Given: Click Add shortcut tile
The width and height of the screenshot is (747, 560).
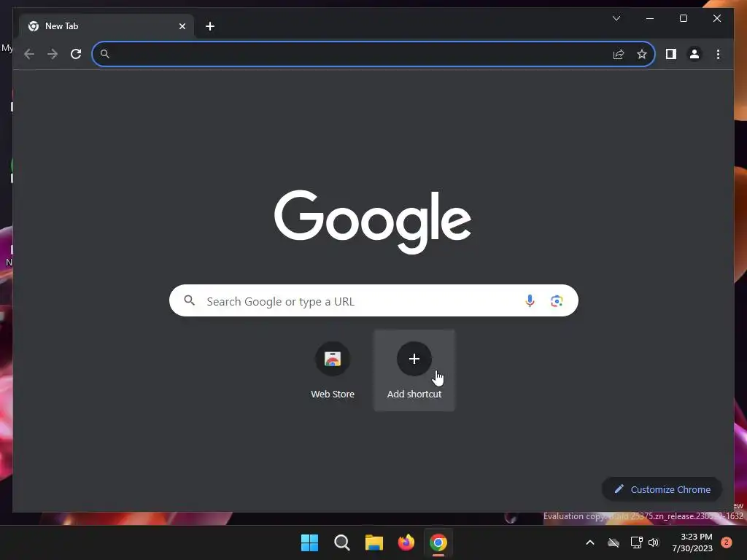Looking at the screenshot, I should tap(414, 370).
